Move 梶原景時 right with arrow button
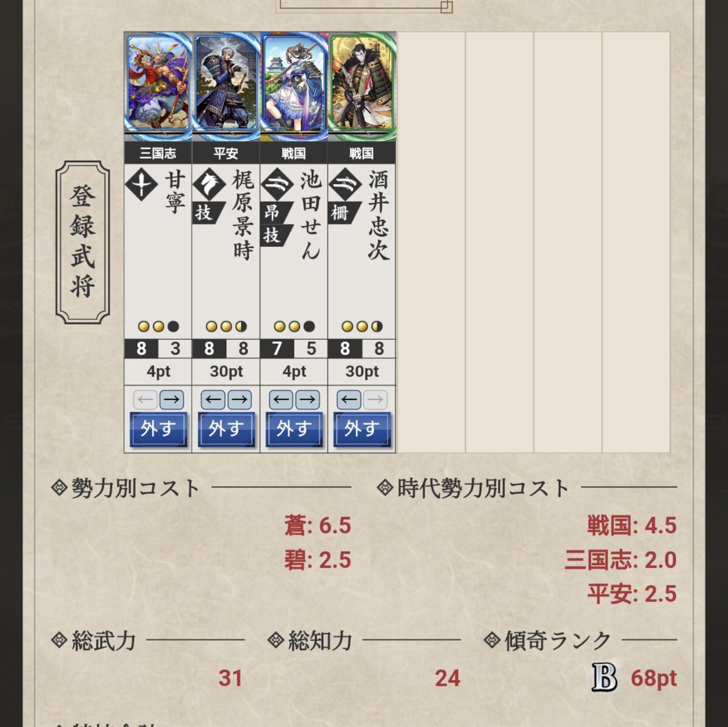728x727 pixels. click(x=239, y=400)
